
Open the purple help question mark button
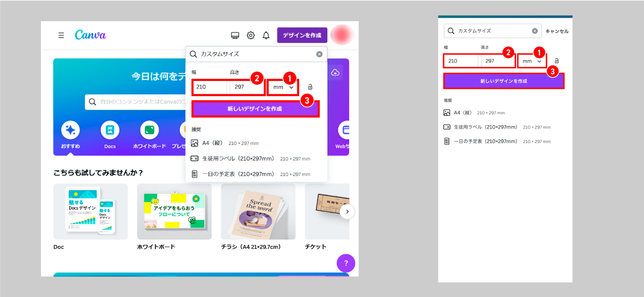(346, 263)
